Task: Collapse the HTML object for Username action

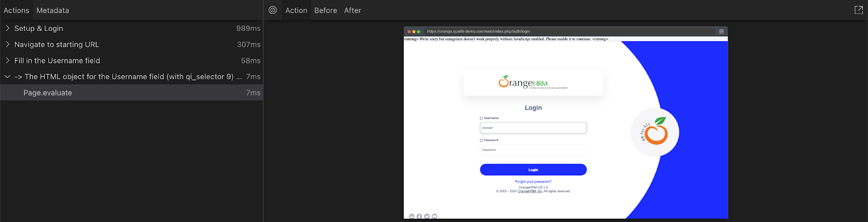Action: tap(8, 77)
